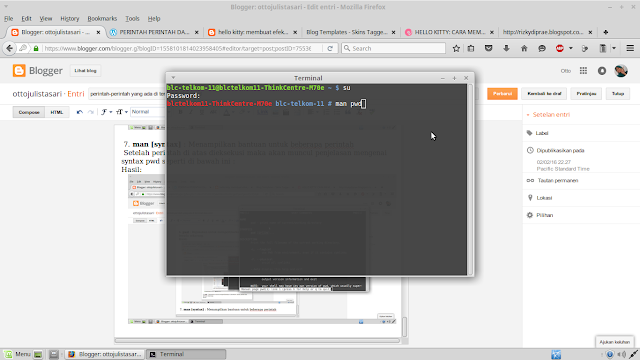Viewport: 640px width, 360px height.
Task: Open the network icon in system tray
Action: [634, 354]
